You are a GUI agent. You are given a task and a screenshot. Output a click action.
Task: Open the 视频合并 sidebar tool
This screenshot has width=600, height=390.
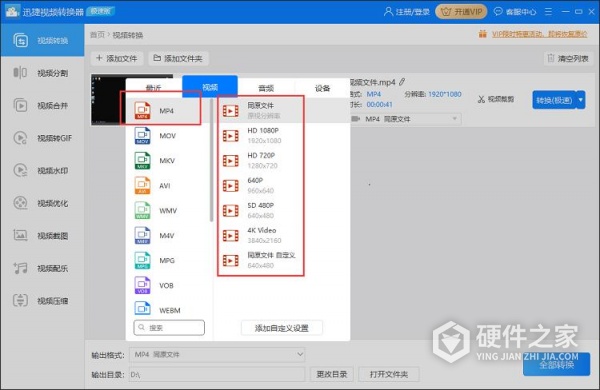click(x=42, y=105)
